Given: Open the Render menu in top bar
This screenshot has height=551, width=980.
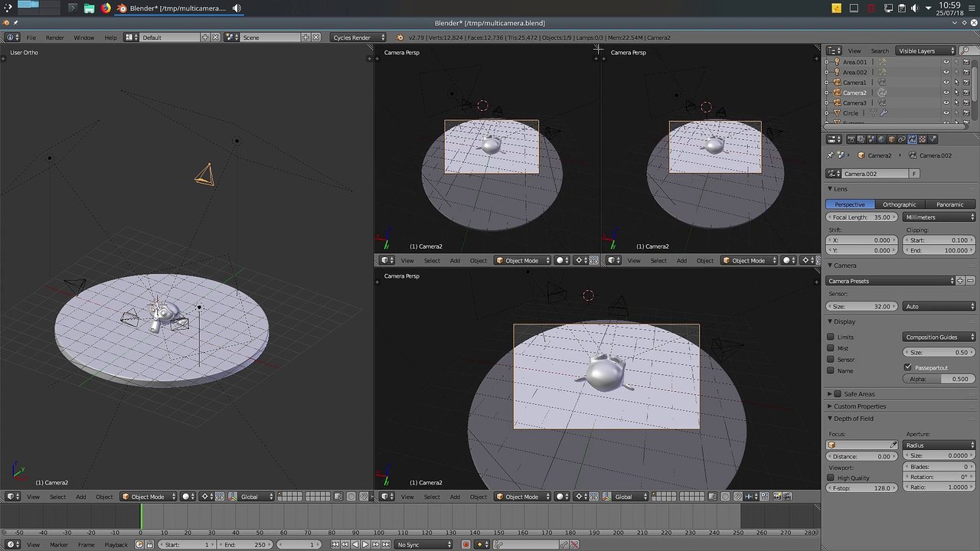Looking at the screenshot, I should pos(54,37).
